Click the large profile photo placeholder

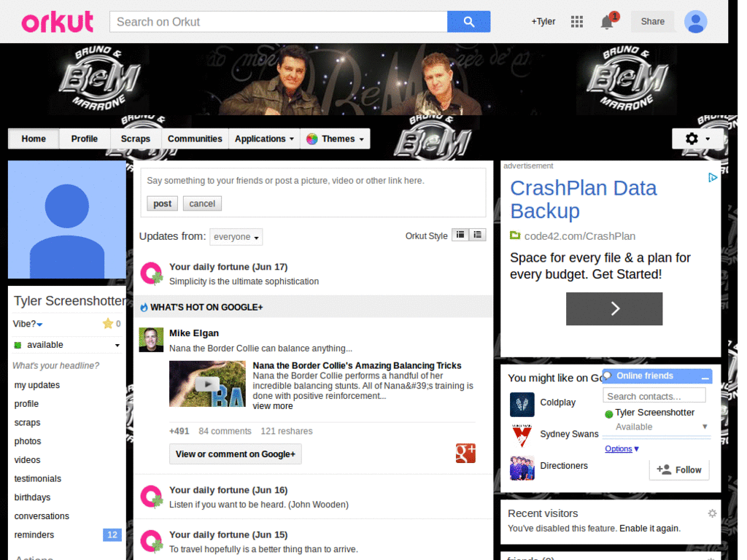coord(67,219)
